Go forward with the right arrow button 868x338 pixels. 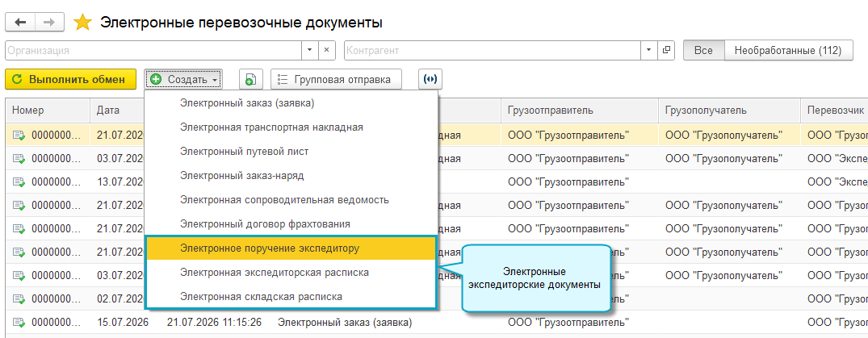tap(49, 22)
